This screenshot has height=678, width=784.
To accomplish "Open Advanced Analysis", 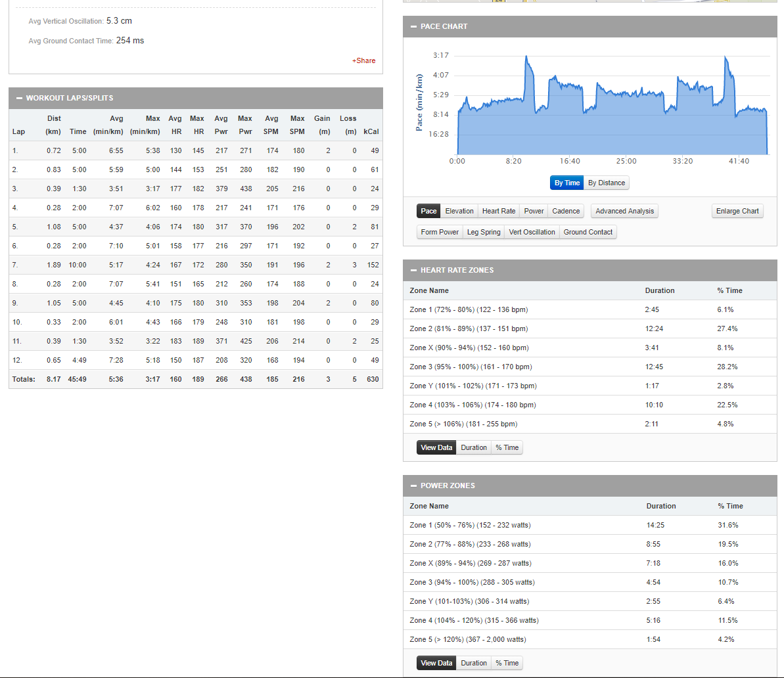I will pos(624,211).
